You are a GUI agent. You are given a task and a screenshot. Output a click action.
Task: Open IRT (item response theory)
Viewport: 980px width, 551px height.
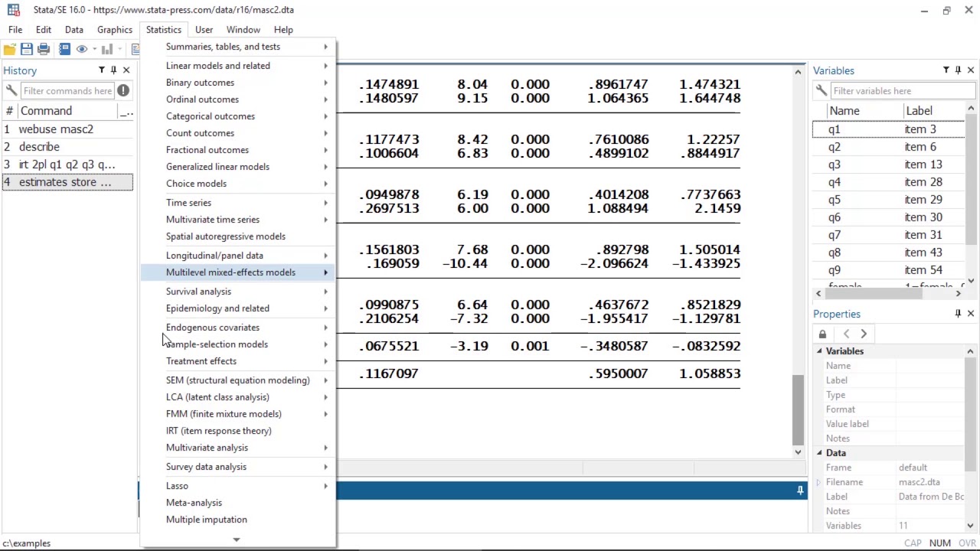tap(219, 431)
